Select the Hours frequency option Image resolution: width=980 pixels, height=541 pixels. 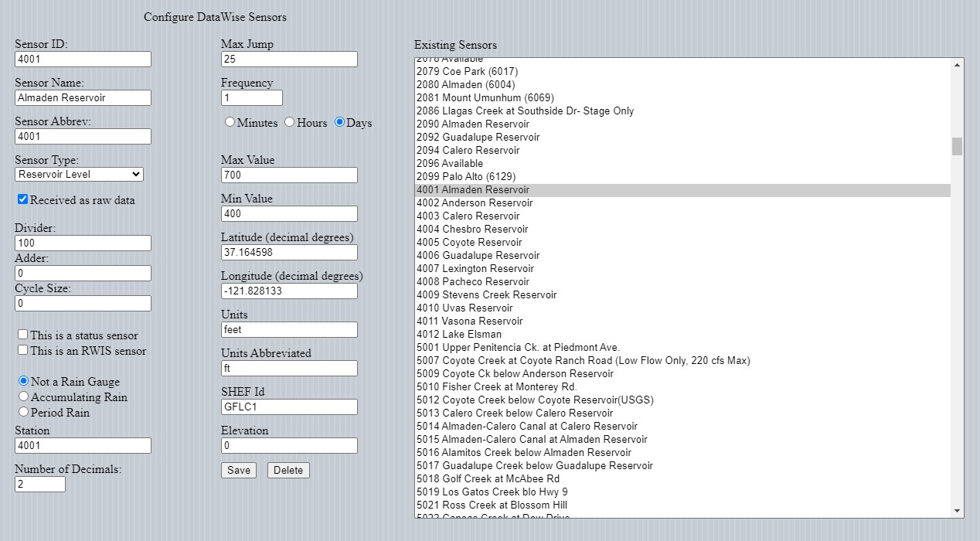tap(289, 122)
